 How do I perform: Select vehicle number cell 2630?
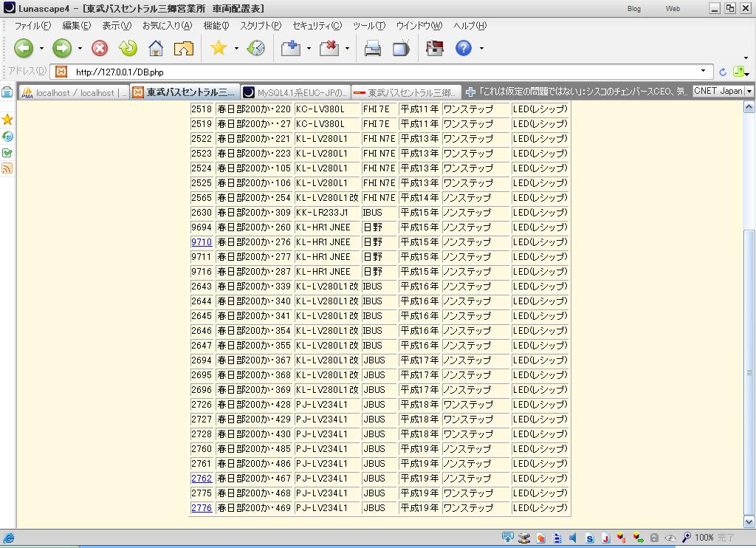[202, 213]
